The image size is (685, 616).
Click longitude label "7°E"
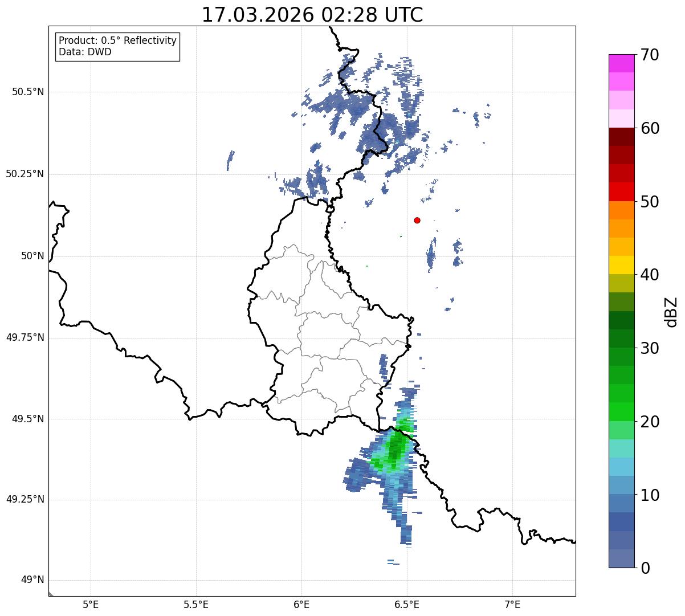512,604
